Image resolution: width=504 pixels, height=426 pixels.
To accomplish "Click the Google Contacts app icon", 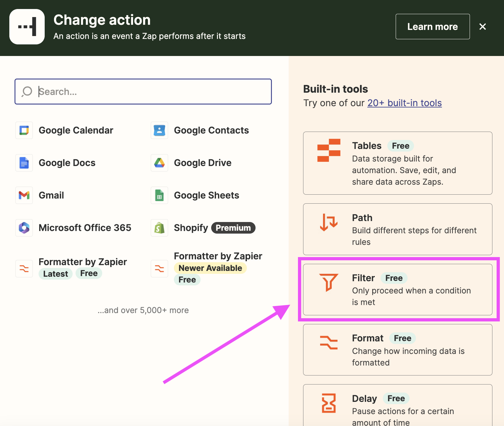I will [x=159, y=130].
